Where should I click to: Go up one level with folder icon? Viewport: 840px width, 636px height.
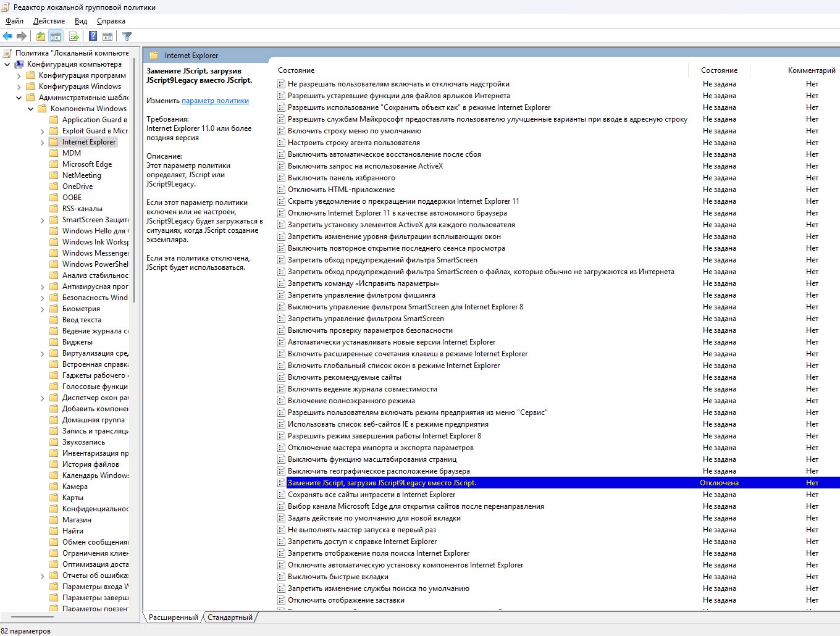click(x=40, y=36)
